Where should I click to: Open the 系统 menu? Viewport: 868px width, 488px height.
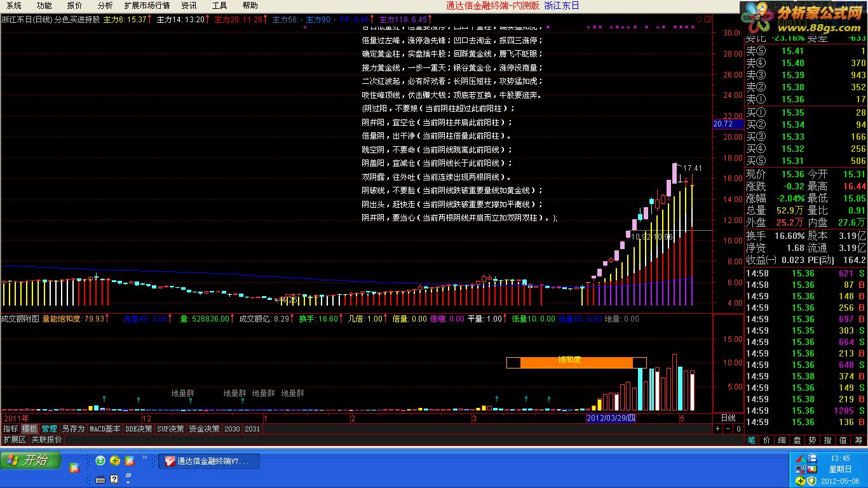tap(14, 6)
